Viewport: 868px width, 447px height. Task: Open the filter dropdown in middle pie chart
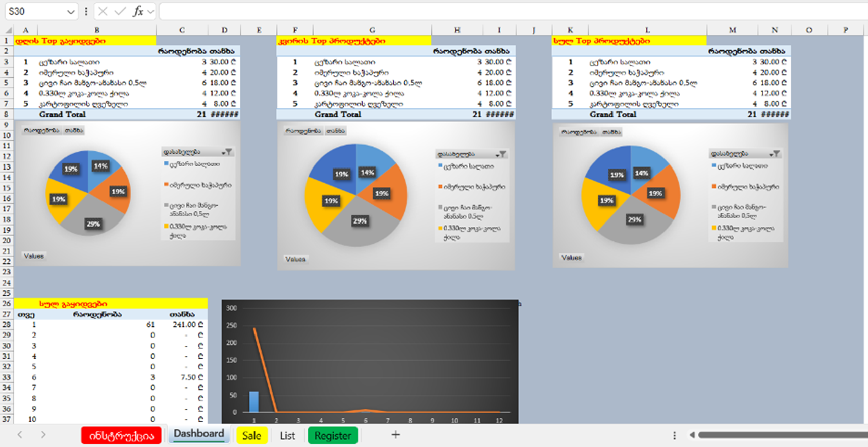pyautogui.click(x=501, y=154)
